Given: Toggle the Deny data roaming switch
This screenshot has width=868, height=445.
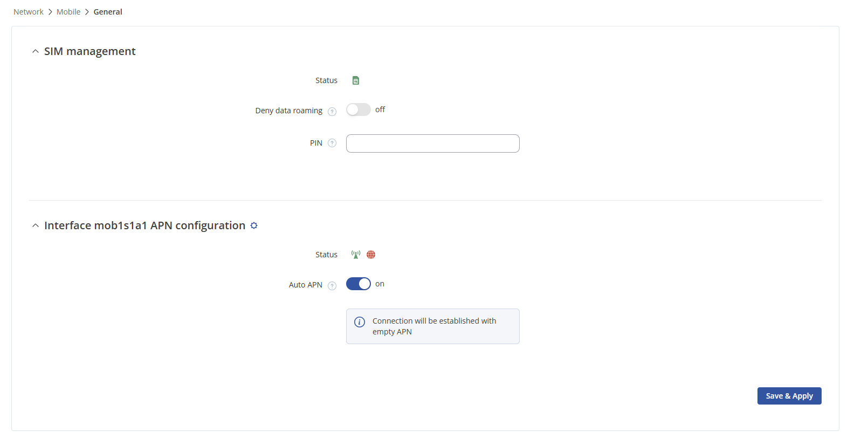Looking at the screenshot, I should [x=359, y=109].
